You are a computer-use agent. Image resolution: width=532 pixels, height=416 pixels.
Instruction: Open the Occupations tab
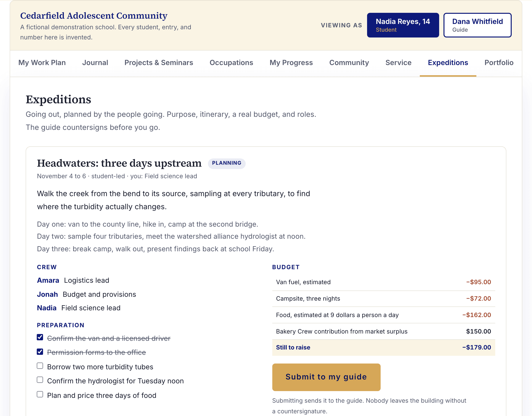[231, 63]
